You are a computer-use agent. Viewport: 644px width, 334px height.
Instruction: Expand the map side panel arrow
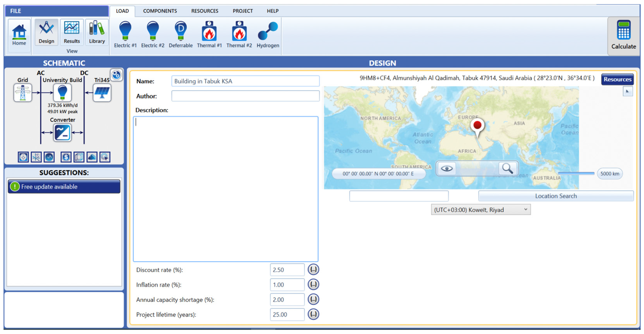(x=627, y=91)
